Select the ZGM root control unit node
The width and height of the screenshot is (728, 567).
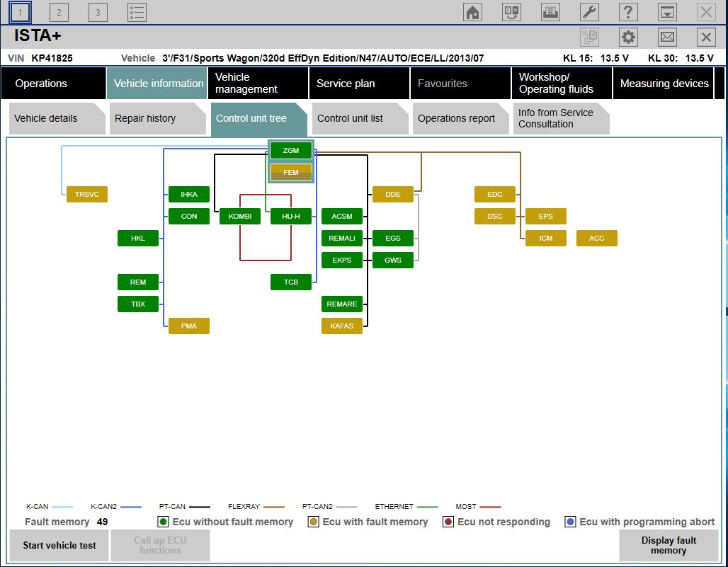290,151
